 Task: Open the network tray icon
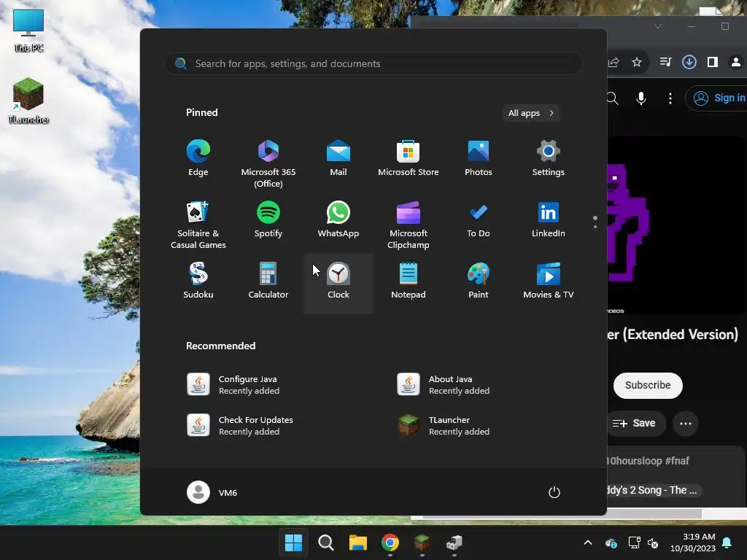[x=634, y=542]
